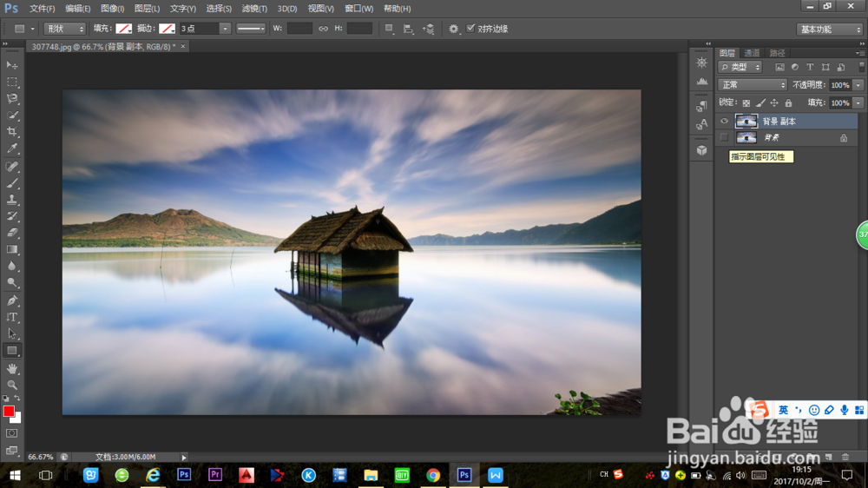Select the Blur tool
This screenshot has width=868, height=488.
tap(11, 266)
